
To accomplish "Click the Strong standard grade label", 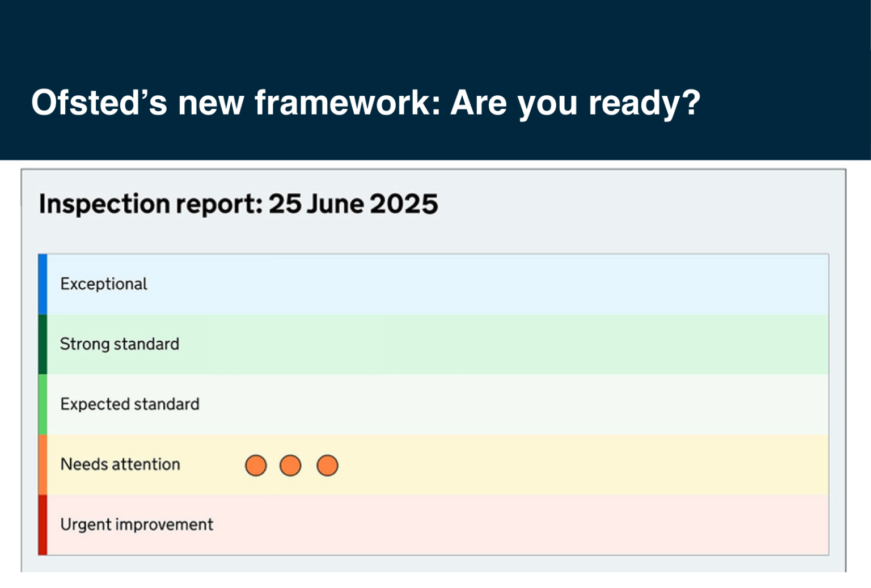I will (120, 344).
